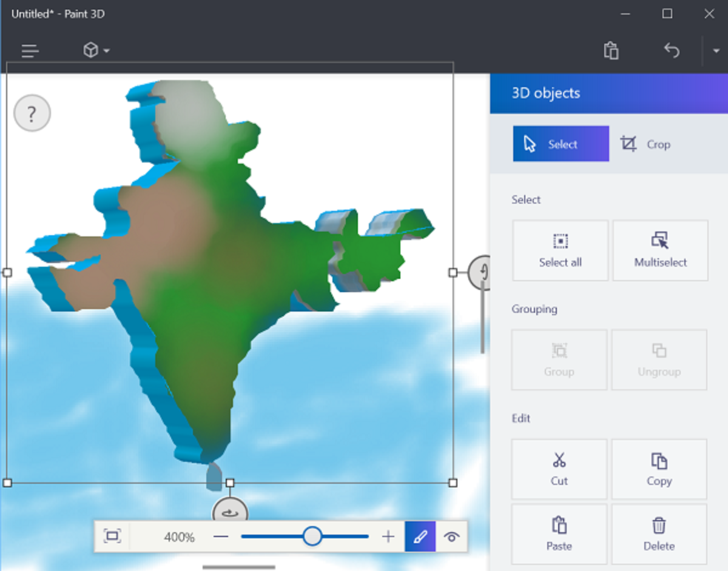Screen dimensions: 728x571
Task: Open the 3D objects tool dropdown
Action: (x=96, y=50)
